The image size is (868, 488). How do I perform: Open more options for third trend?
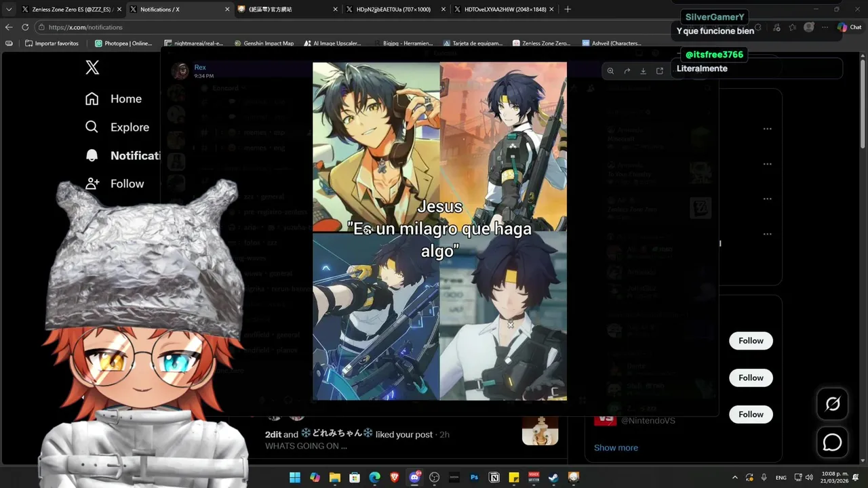767,199
